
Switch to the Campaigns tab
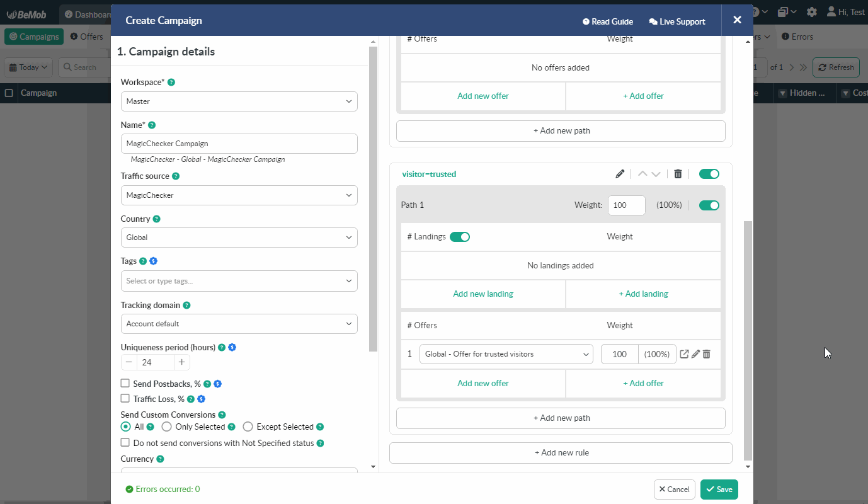pos(34,37)
